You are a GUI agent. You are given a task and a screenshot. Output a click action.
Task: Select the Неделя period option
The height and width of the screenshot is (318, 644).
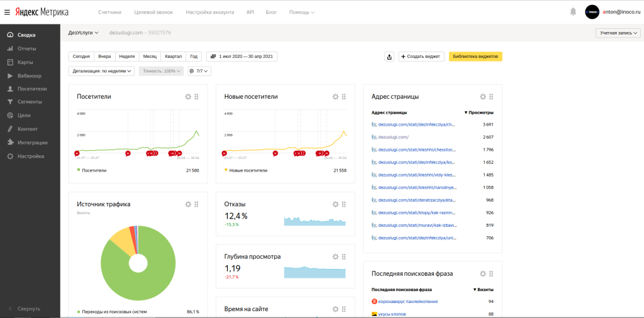[x=127, y=57]
